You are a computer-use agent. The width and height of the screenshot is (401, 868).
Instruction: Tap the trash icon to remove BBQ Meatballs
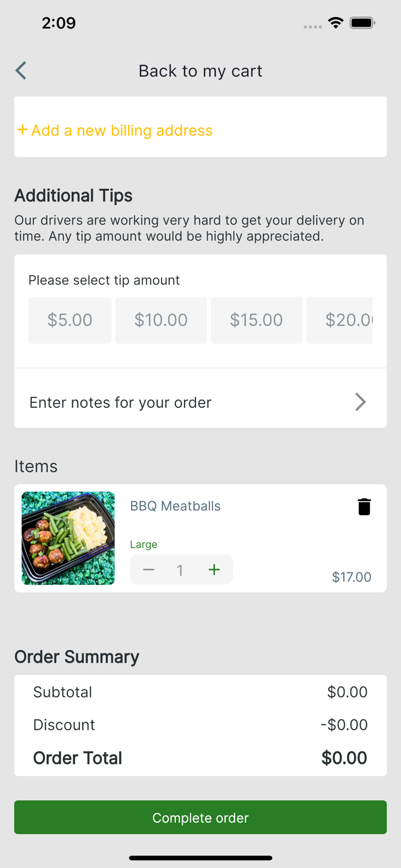coord(364,506)
